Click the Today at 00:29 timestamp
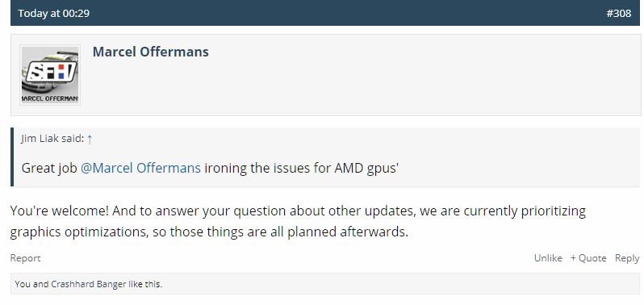The width and height of the screenshot is (644, 305). (54, 13)
